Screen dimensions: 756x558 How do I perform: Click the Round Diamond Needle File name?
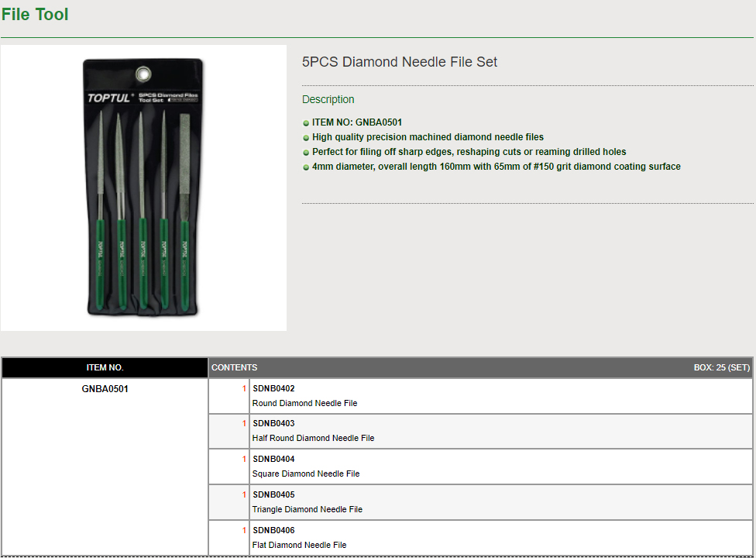[x=304, y=403]
